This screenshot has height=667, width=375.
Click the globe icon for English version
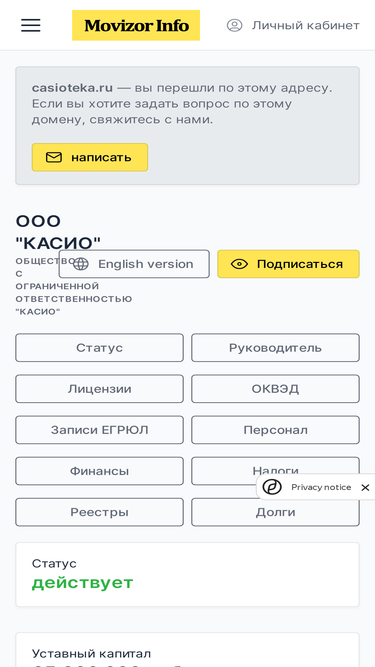tap(80, 264)
